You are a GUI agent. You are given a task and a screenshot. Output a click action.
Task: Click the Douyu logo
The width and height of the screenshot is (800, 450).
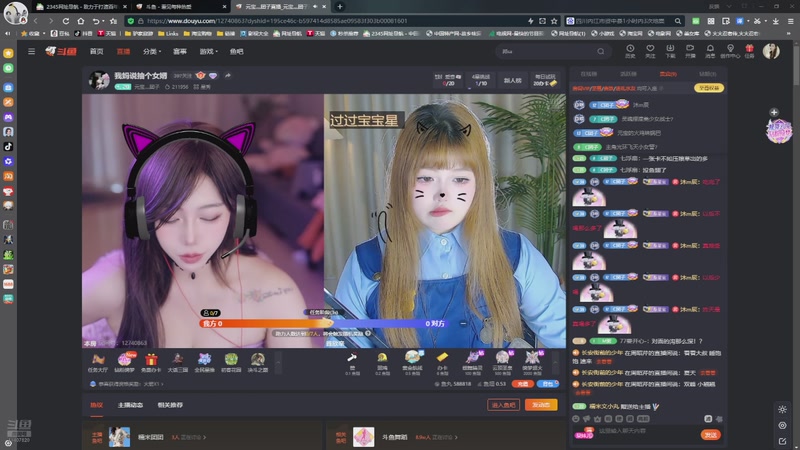coord(61,52)
